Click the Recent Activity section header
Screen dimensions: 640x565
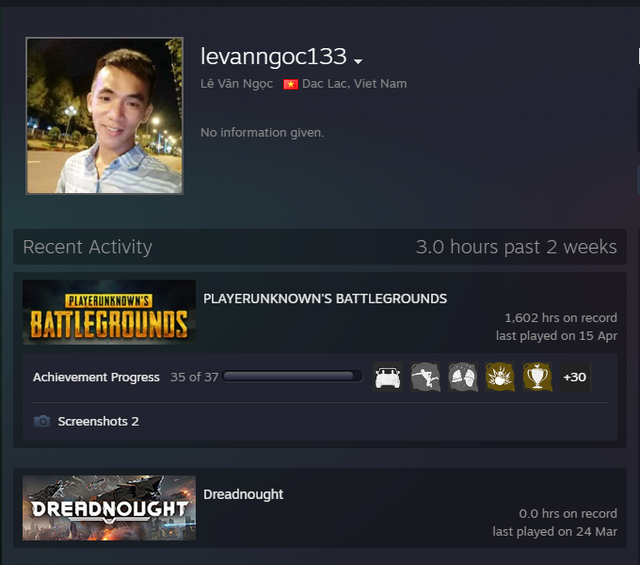88,247
